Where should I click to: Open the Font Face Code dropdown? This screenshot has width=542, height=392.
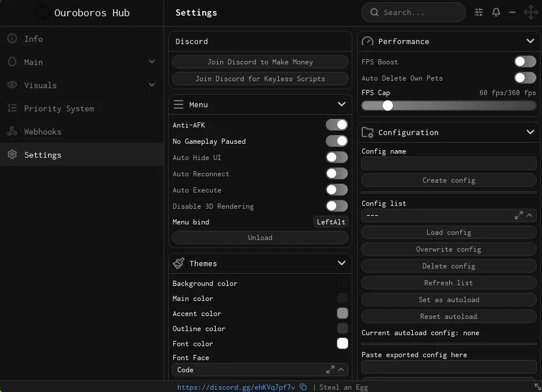[260, 369]
